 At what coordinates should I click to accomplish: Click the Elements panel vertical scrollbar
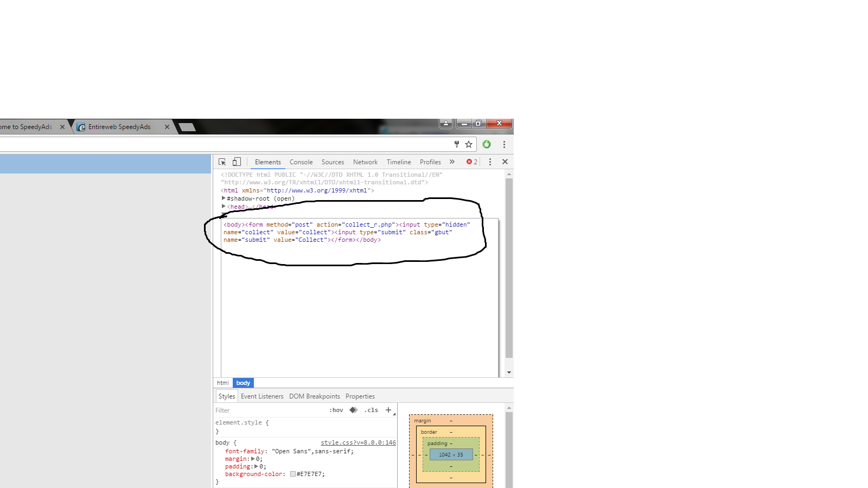click(509, 268)
